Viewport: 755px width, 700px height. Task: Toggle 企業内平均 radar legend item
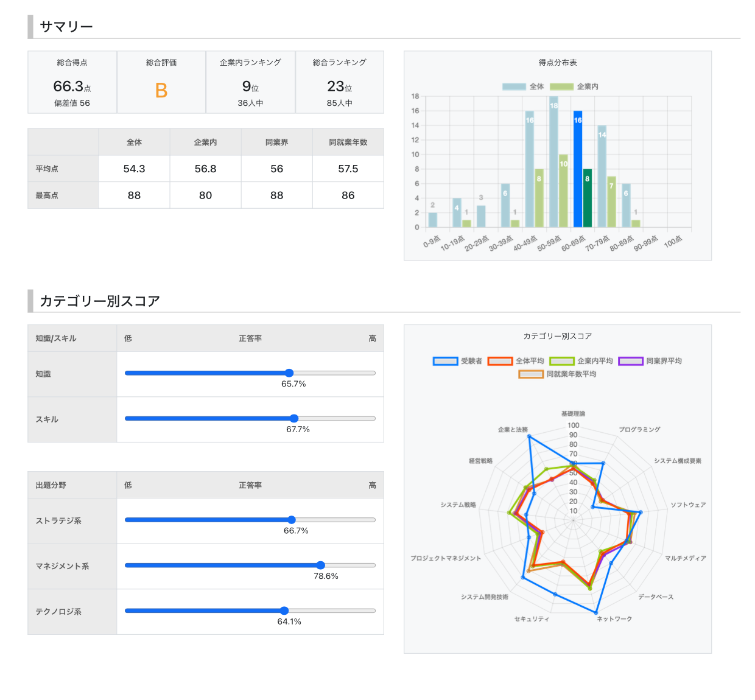580,361
